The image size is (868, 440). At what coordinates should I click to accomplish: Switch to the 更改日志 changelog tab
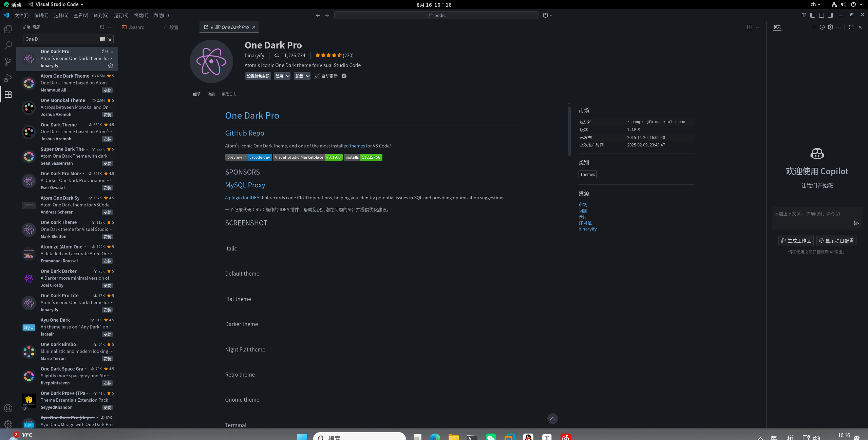(x=229, y=94)
